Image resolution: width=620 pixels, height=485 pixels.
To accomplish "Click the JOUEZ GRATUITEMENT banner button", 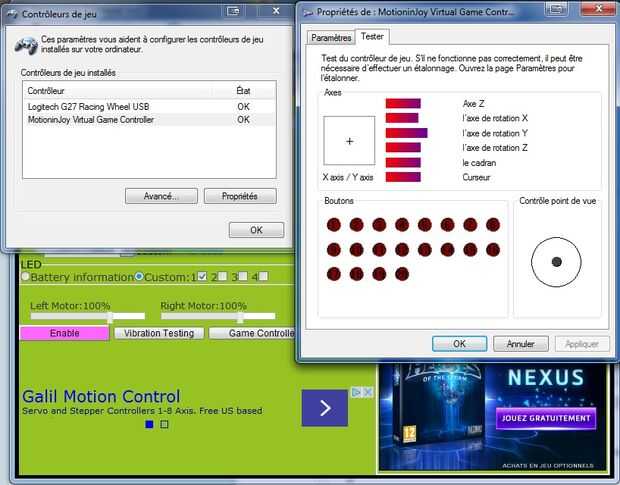I will (546, 418).
